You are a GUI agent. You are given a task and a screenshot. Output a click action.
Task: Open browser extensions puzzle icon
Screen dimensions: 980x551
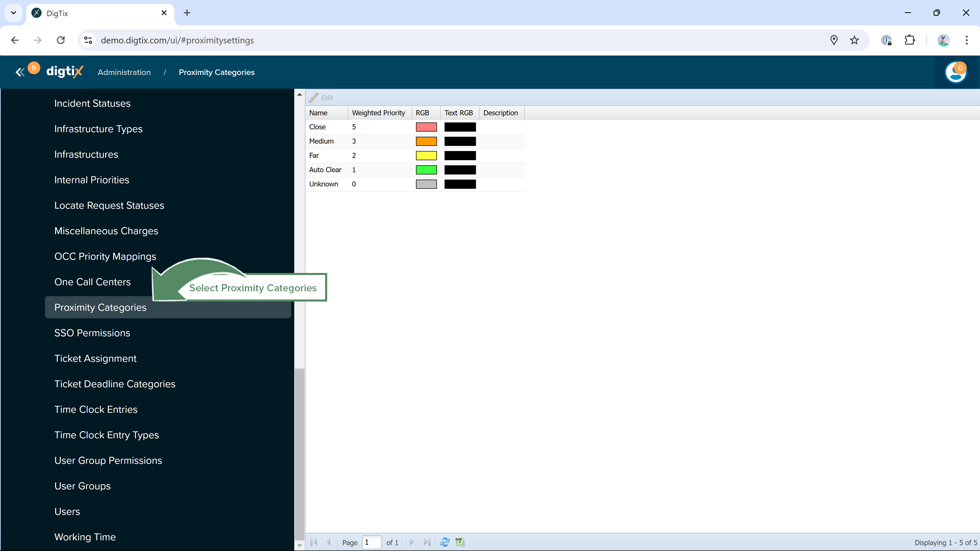click(x=910, y=40)
